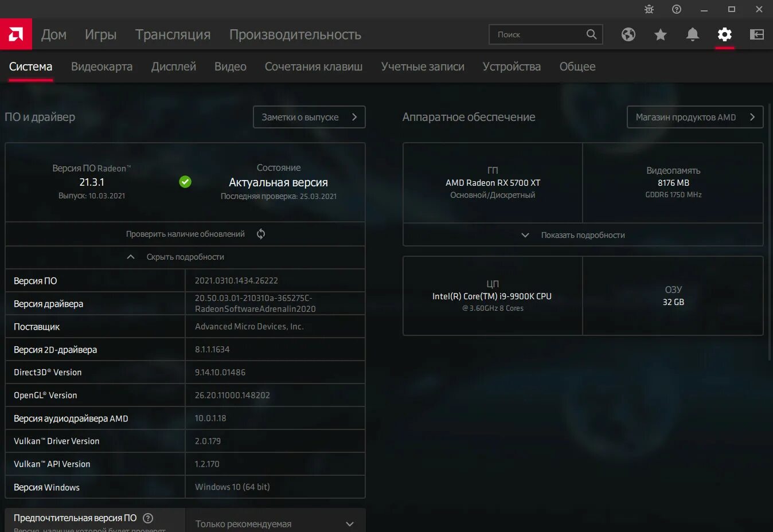Click the Windows 10 (64 bit) value
The width and height of the screenshot is (773, 532).
coord(232,487)
